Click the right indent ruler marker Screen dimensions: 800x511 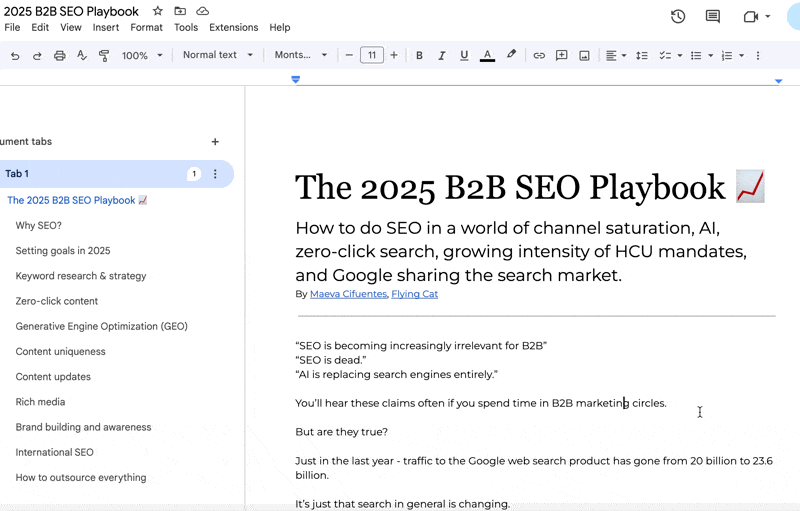778,81
